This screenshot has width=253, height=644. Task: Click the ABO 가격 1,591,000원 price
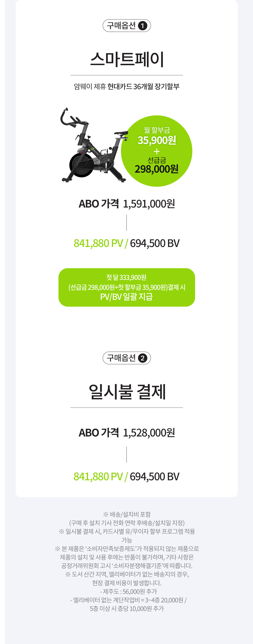127,204
